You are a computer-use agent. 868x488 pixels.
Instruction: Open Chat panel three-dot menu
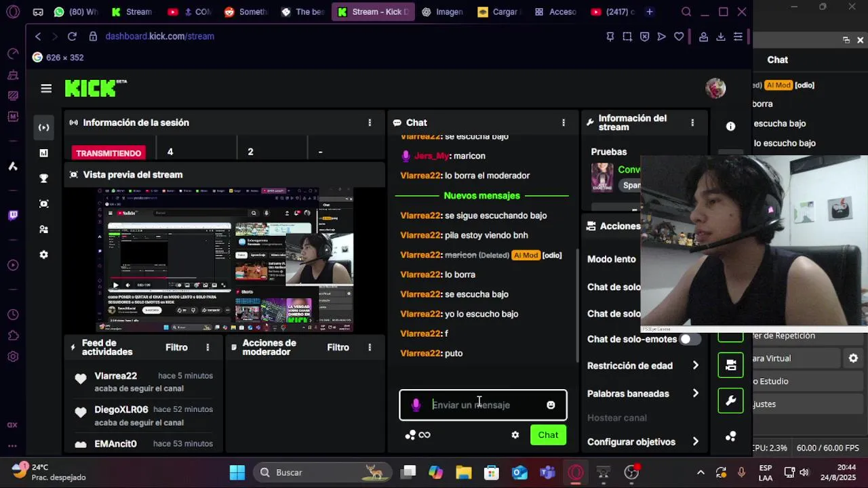(x=564, y=123)
